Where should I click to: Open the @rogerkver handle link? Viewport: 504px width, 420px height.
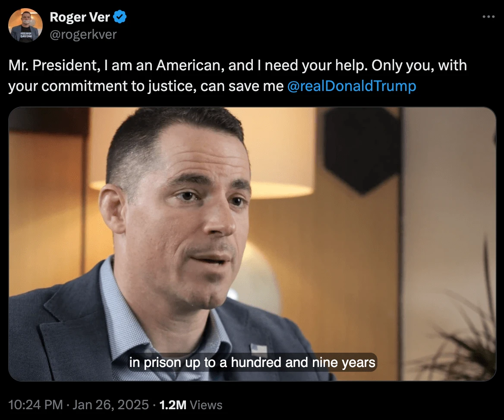point(83,34)
